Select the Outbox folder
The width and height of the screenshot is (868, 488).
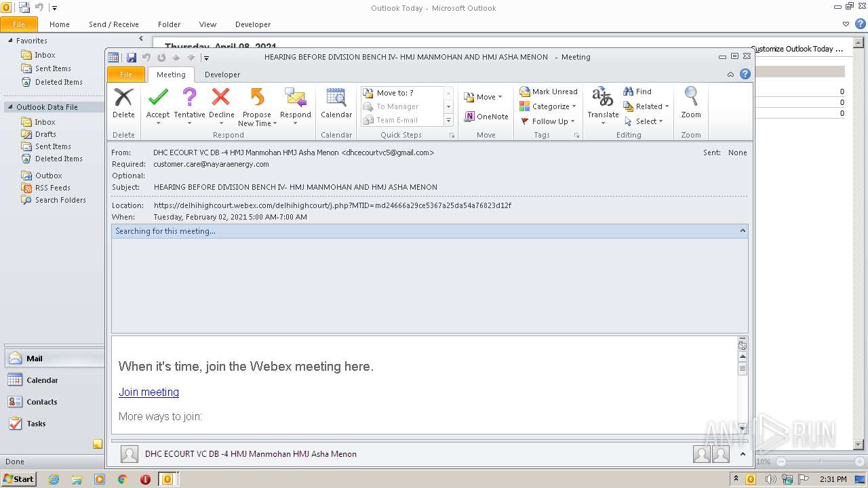(49, 176)
